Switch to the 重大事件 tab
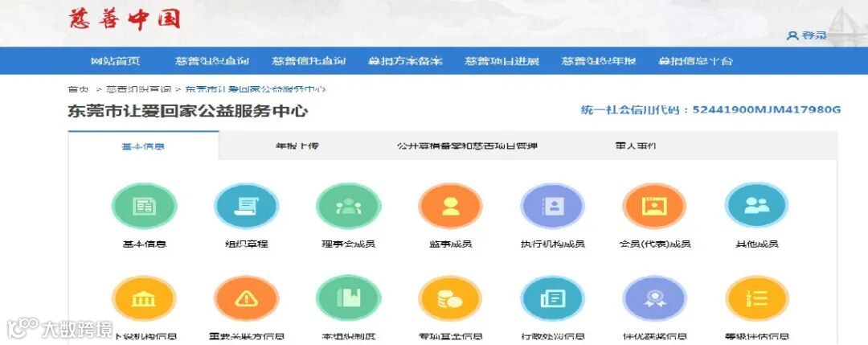 click(636, 146)
